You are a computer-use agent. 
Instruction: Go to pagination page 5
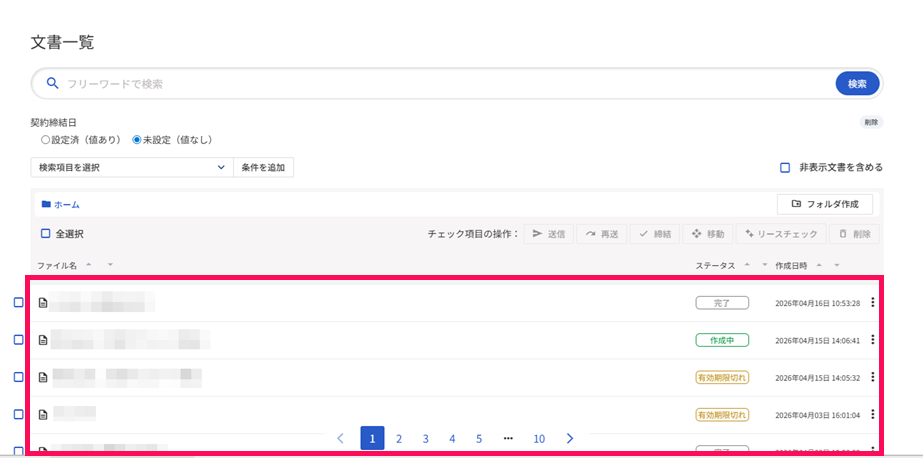tap(479, 439)
